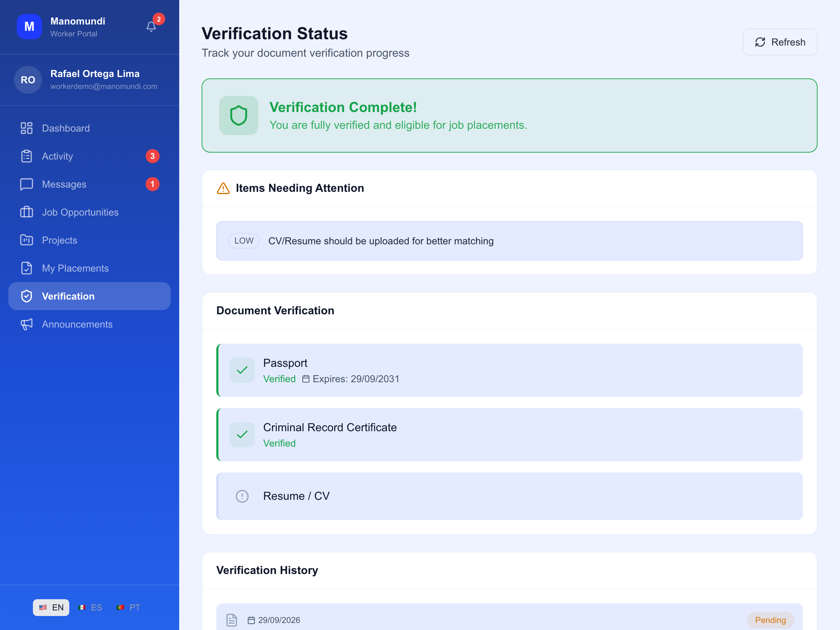The width and height of the screenshot is (840, 630).
Task: Select the Resume / CV row
Action: 509,496
